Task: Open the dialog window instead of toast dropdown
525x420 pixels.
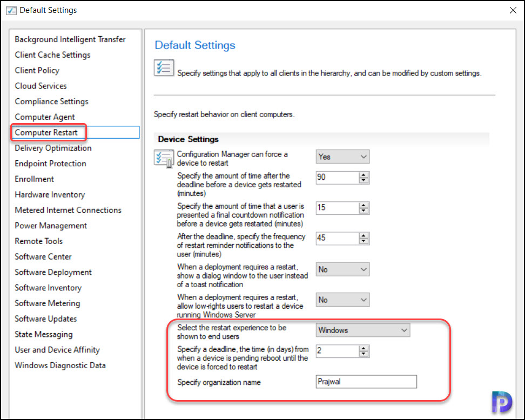Action: tap(342, 269)
